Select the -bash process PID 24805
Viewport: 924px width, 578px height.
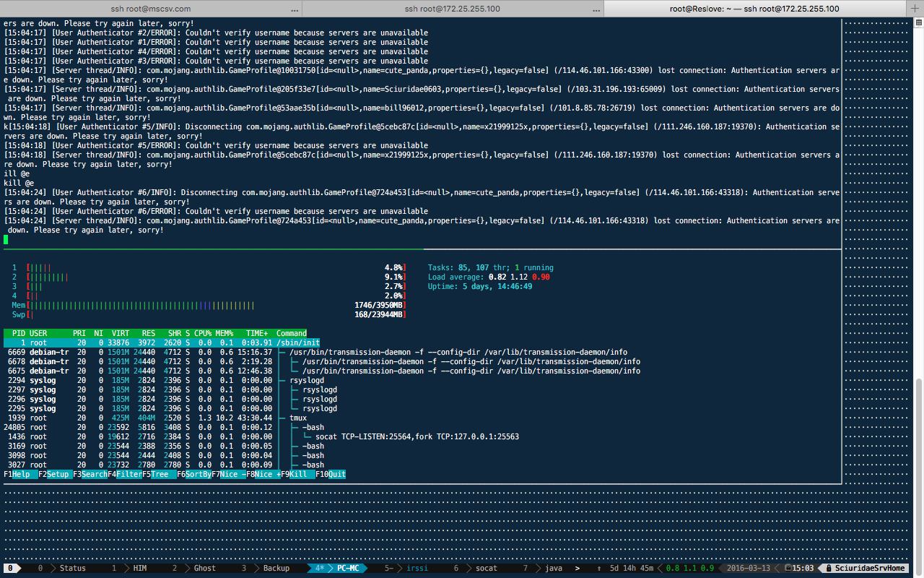point(165,428)
